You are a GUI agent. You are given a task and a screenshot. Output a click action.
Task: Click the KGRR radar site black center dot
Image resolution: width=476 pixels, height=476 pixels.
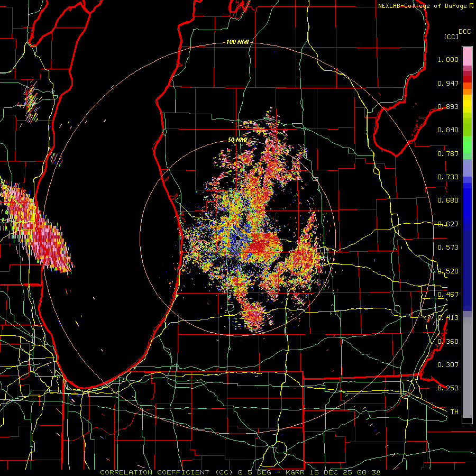(x=238, y=238)
